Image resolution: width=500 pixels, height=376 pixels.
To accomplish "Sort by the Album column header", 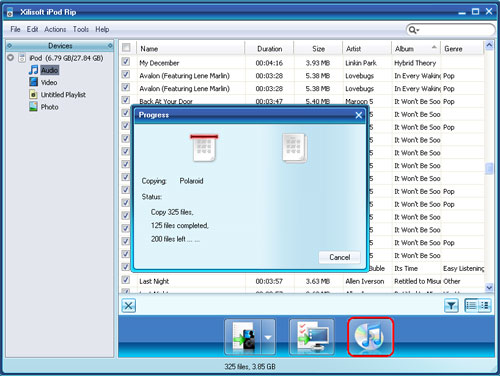I will click(416, 49).
